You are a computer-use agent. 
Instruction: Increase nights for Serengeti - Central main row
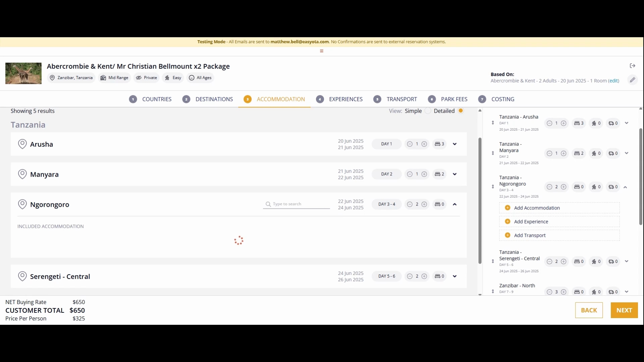424,277
